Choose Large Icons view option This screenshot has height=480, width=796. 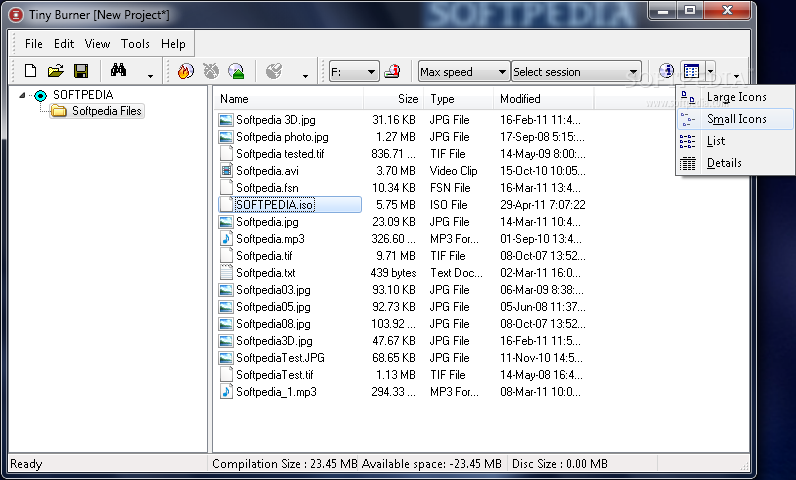tap(736, 97)
